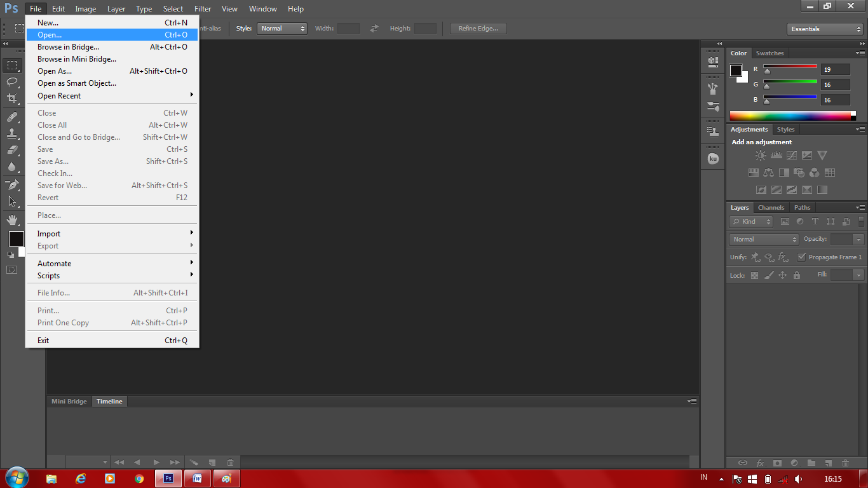Open the Style dropdown in options bar
868x488 pixels.
pyautogui.click(x=282, y=29)
